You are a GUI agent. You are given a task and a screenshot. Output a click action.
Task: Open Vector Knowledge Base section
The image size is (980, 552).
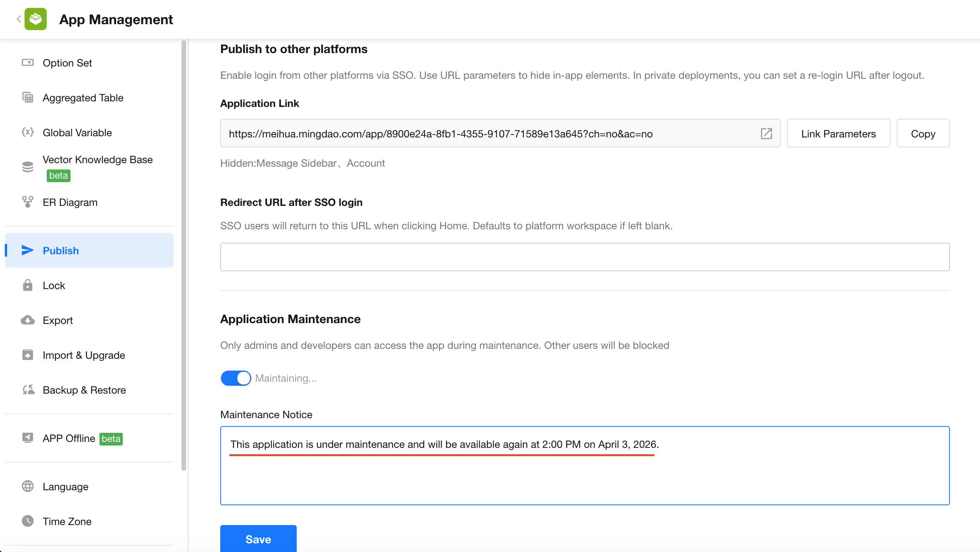pyautogui.click(x=97, y=160)
